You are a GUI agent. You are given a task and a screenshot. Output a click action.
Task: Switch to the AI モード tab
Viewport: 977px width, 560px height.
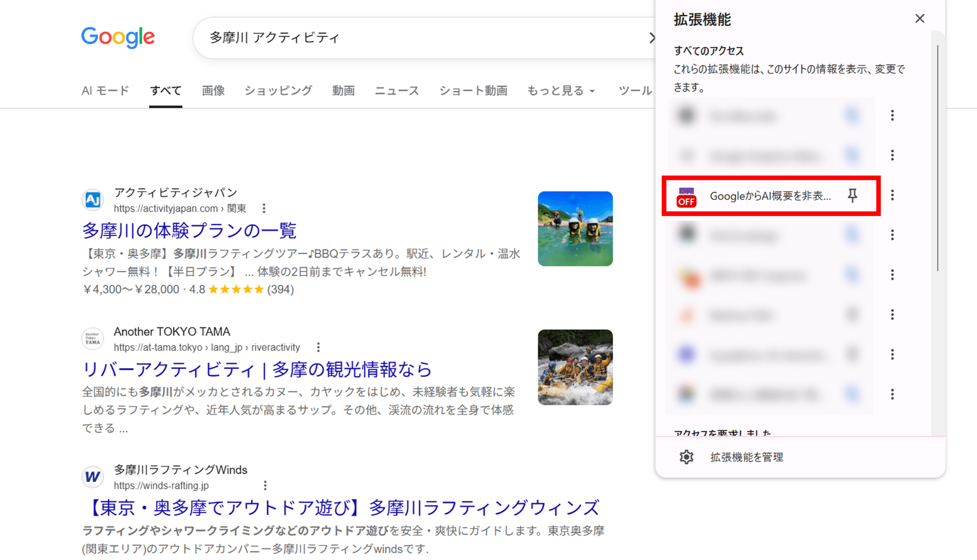pos(105,91)
